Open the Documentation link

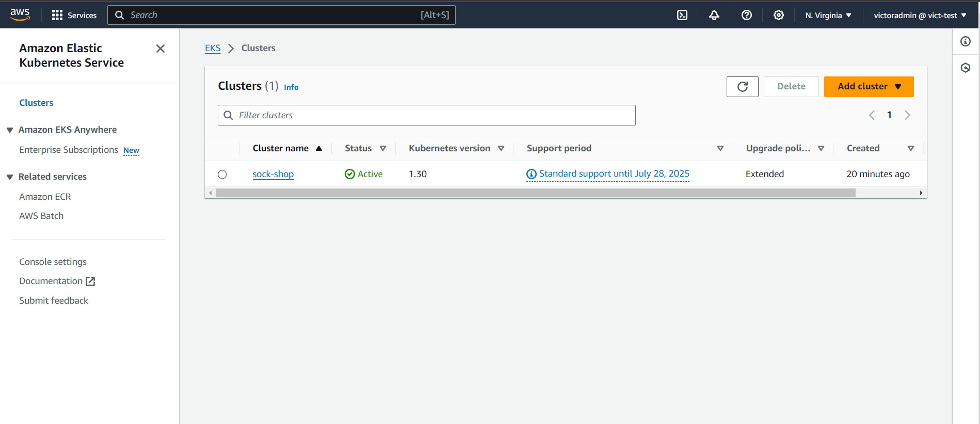[x=51, y=281]
